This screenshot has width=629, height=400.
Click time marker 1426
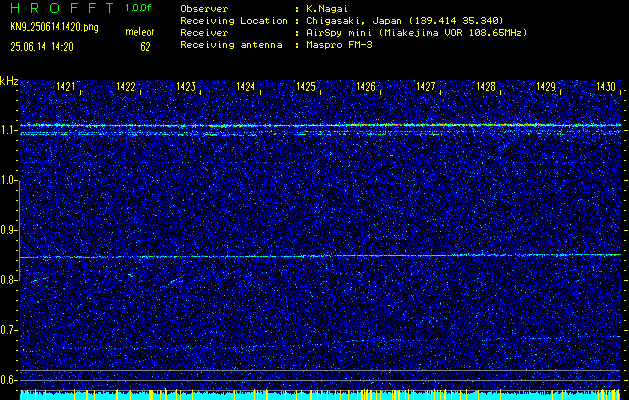coord(366,86)
